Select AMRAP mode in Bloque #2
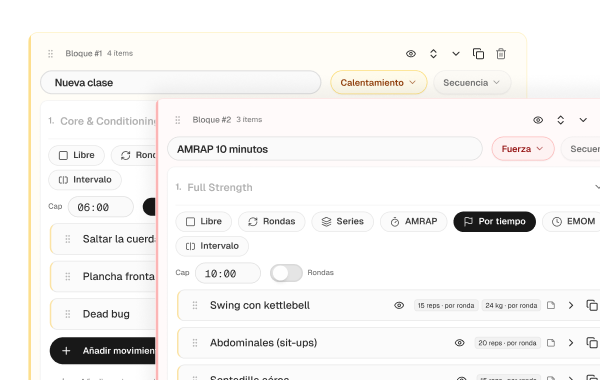This screenshot has width=600, height=380. (414, 222)
